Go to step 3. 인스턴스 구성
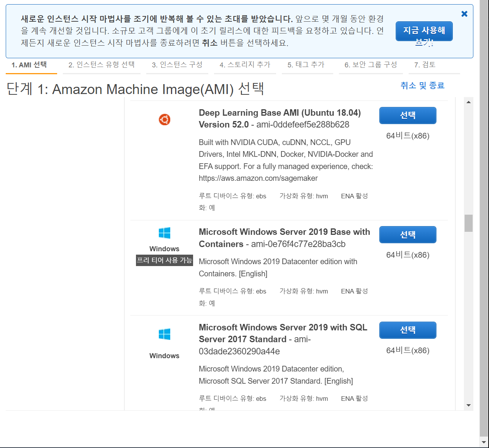The width and height of the screenshot is (489, 448). pos(177,65)
